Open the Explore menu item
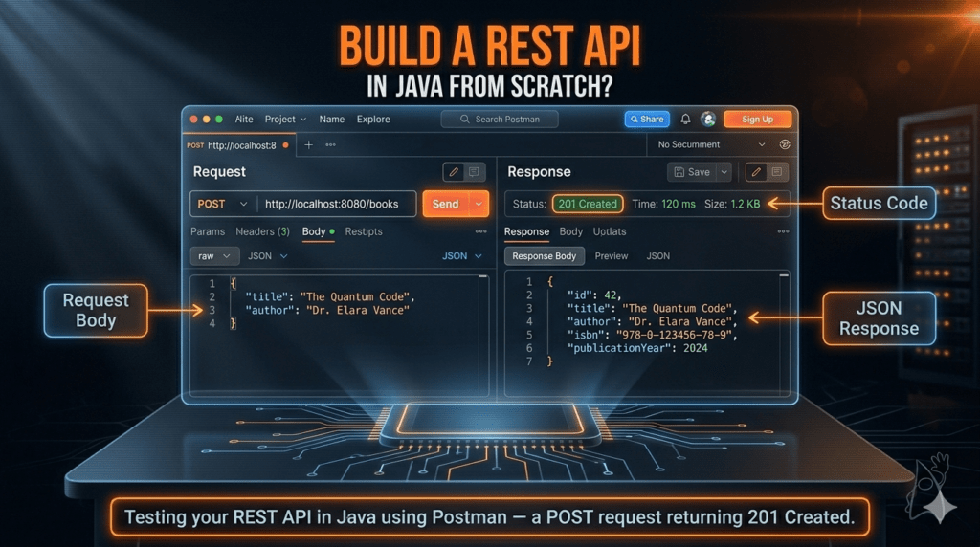980x547 pixels. 373,120
